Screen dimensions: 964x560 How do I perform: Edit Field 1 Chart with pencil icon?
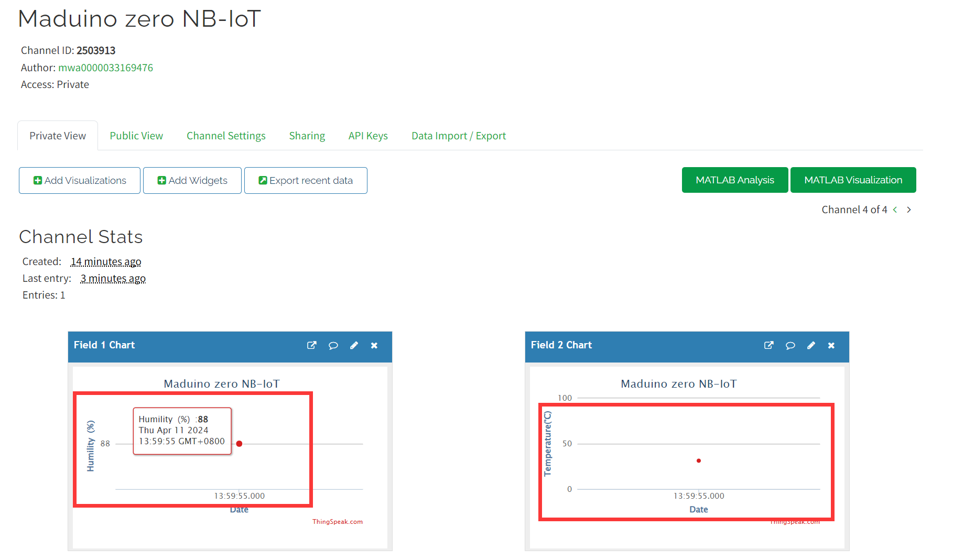(354, 345)
